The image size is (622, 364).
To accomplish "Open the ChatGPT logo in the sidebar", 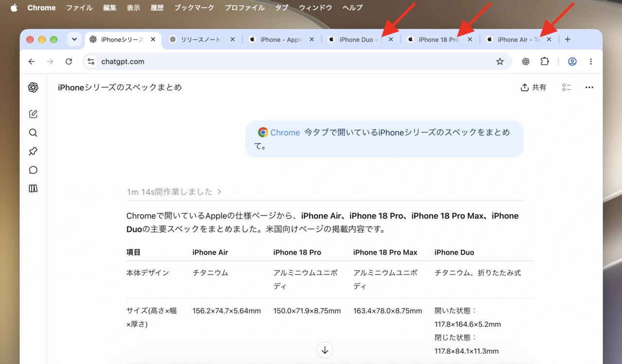I will click(x=33, y=87).
